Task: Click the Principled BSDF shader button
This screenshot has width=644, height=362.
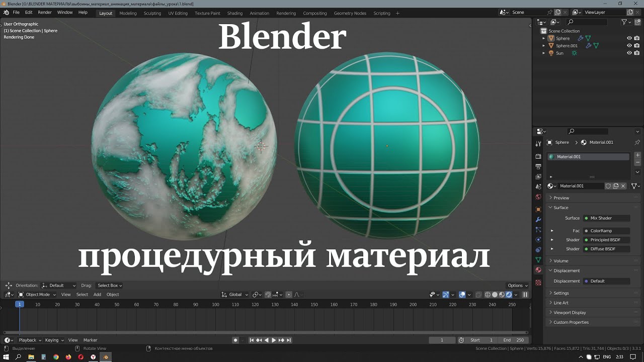Action: [x=606, y=240]
